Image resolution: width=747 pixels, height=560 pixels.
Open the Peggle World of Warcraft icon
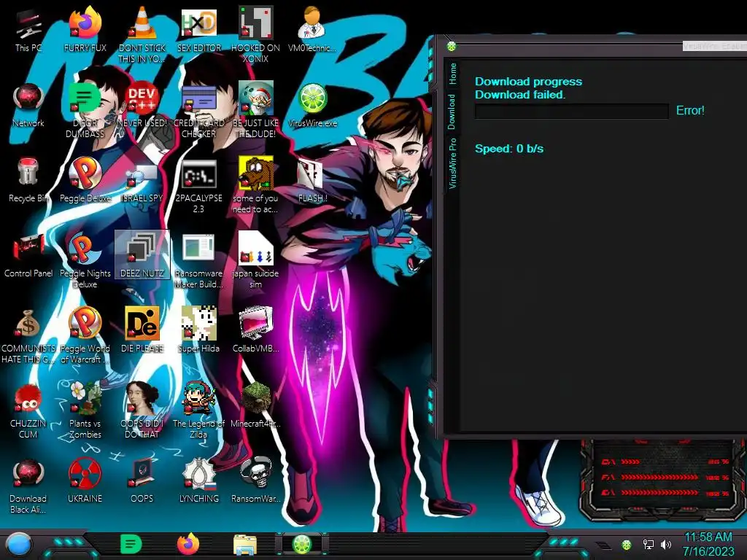point(85,335)
